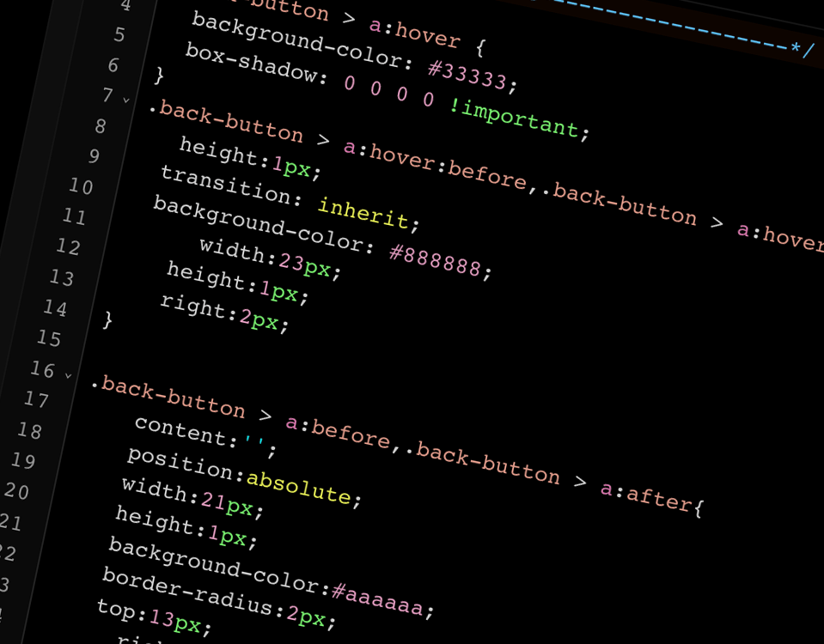Select line number 8 in the gutter
The width and height of the screenshot is (824, 644).
(101, 126)
